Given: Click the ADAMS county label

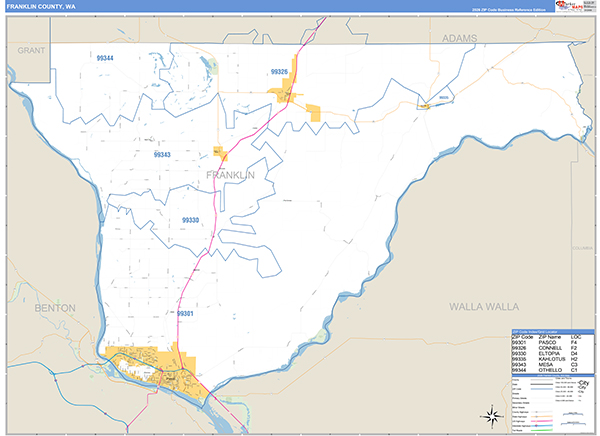Looking at the screenshot, I should [460, 38].
